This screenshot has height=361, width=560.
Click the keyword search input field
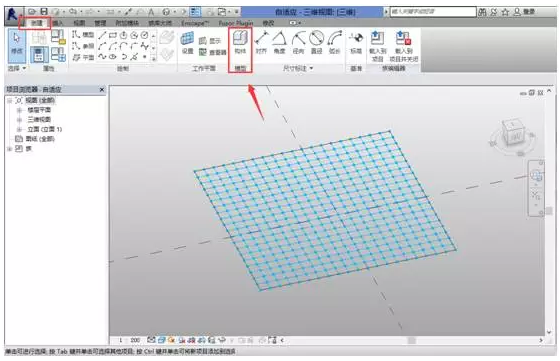coord(433,12)
